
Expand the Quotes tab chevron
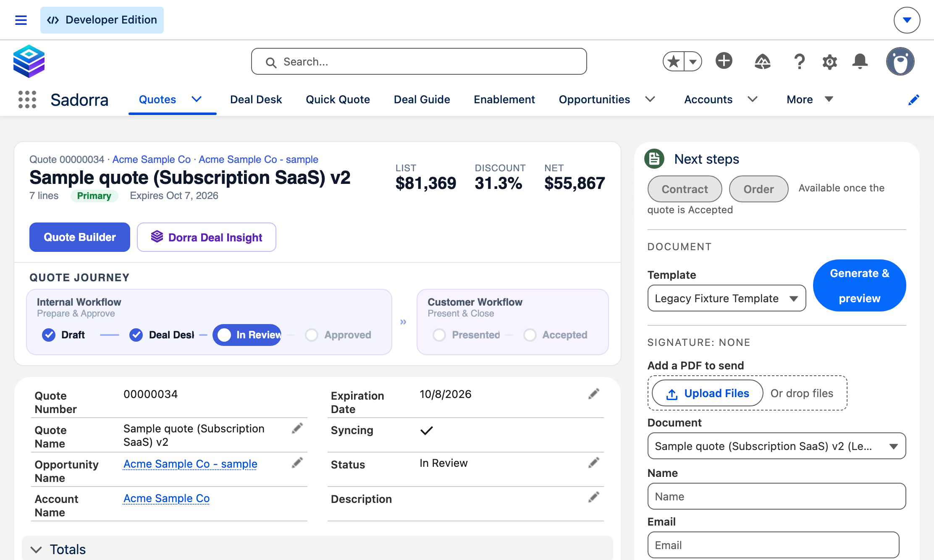coord(197,99)
